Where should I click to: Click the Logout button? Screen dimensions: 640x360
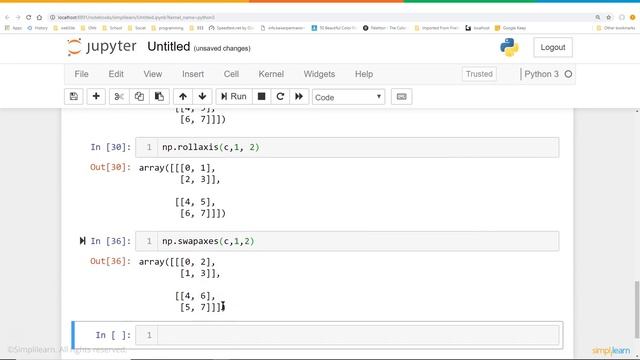553,47
